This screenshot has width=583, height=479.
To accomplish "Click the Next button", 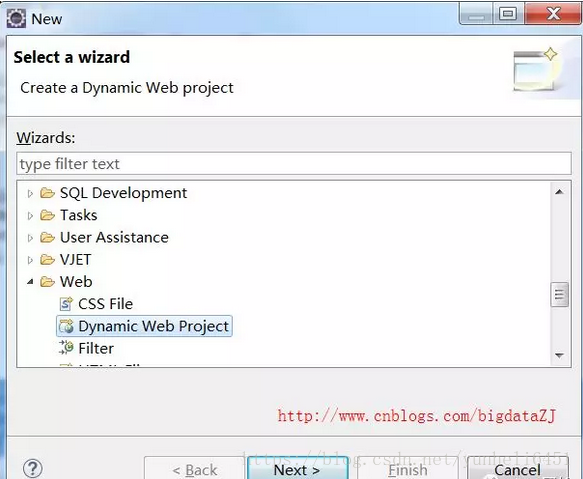I will pyautogui.click(x=297, y=469).
